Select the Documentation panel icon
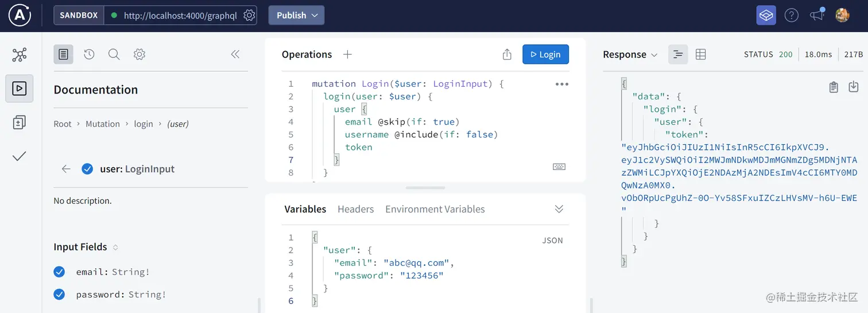868x313 pixels. point(63,55)
